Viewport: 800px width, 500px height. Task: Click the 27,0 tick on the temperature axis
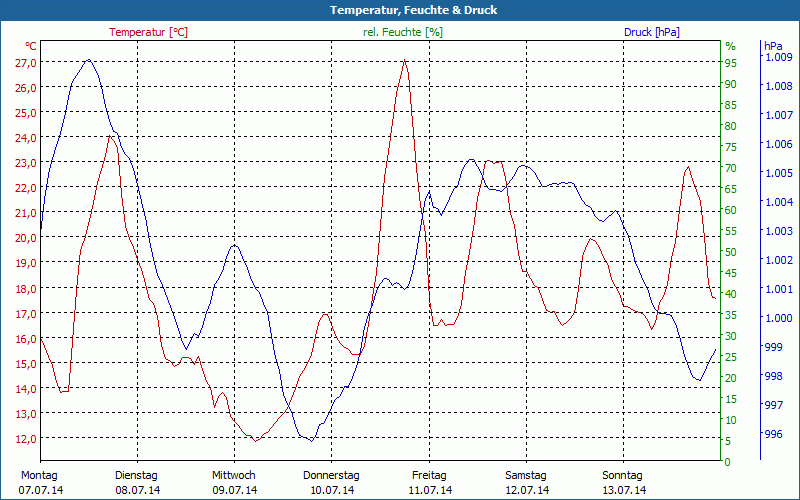click(26, 62)
